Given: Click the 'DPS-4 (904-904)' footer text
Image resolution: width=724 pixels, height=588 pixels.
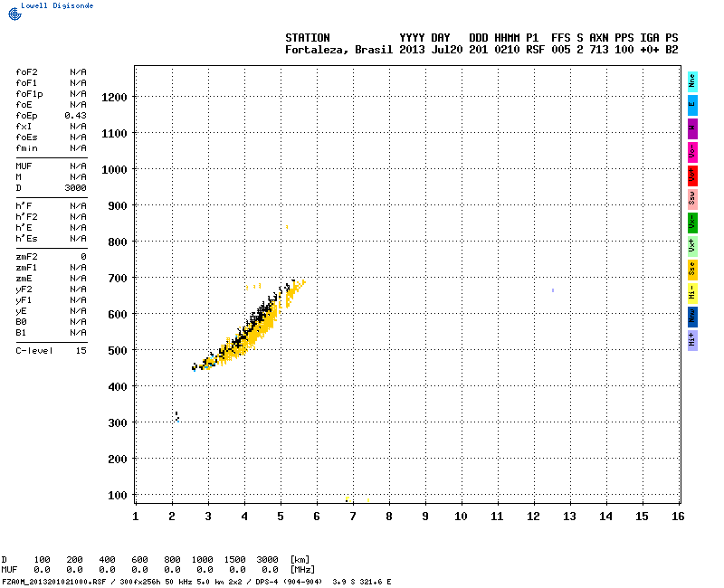Looking at the screenshot, I should click(x=287, y=582).
